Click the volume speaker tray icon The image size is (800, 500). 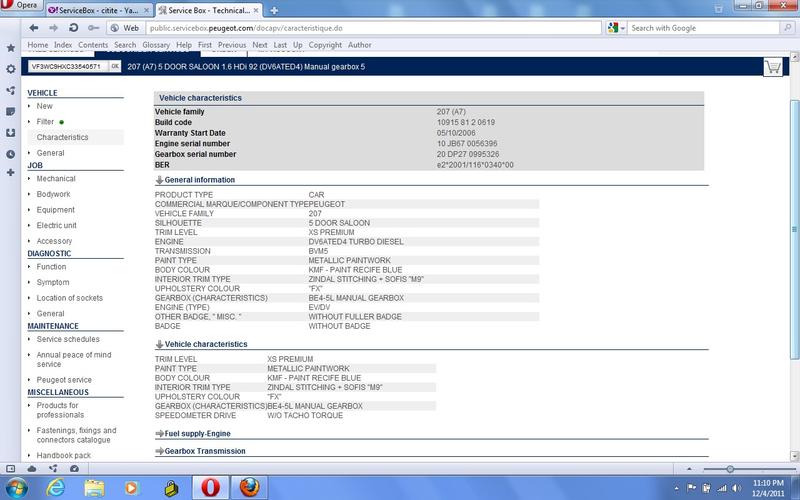click(736, 488)
